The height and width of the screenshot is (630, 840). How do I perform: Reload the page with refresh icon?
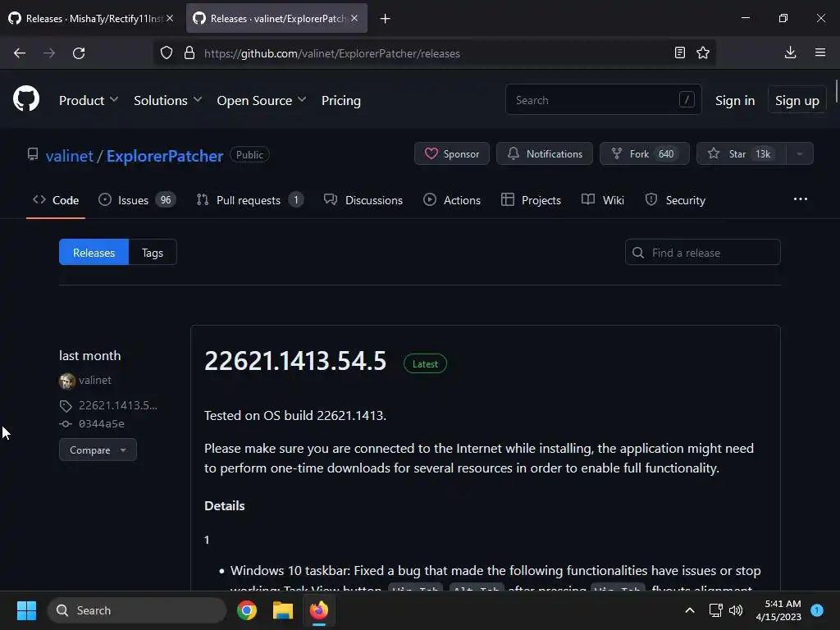pyautogui.click(x=79, y=53)
